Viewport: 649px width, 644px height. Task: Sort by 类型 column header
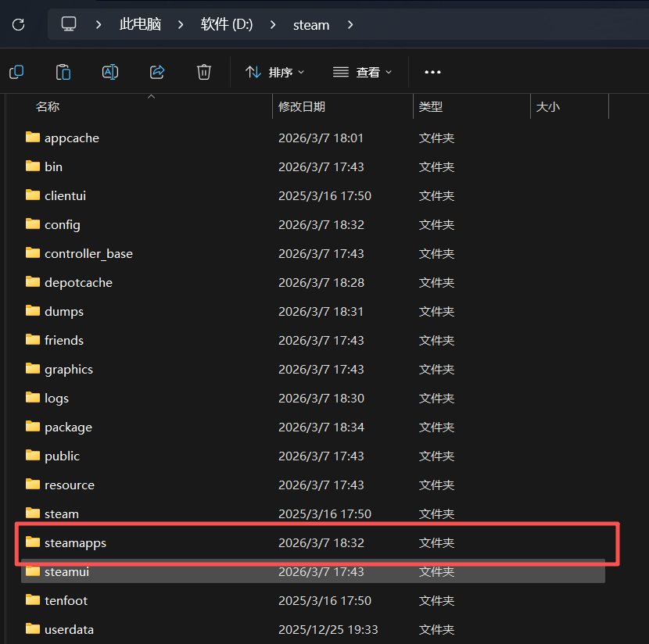[x=431, y=107]
